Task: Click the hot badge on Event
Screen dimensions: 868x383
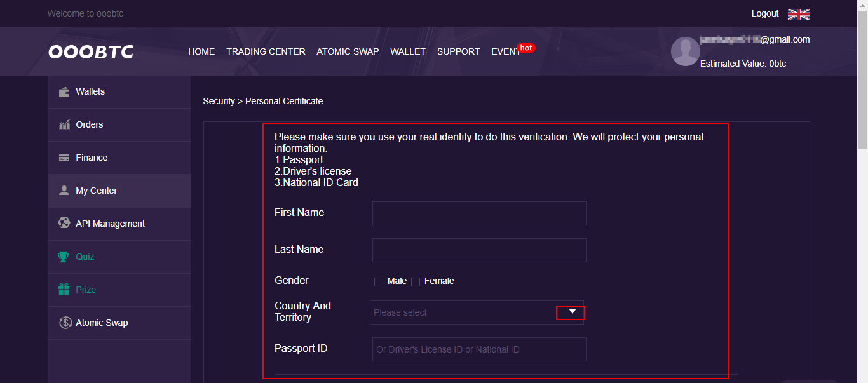Action: pos(526,48)
